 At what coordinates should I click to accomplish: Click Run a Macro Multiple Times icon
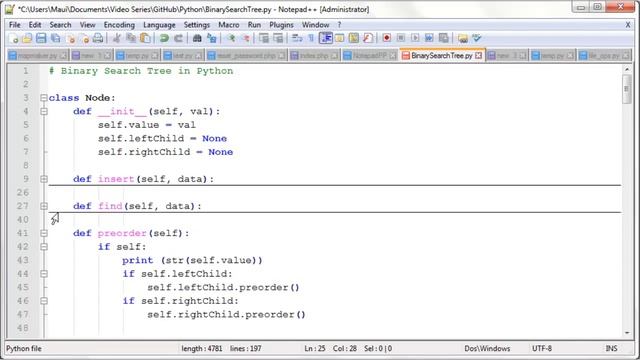click(x=429, y=38)
